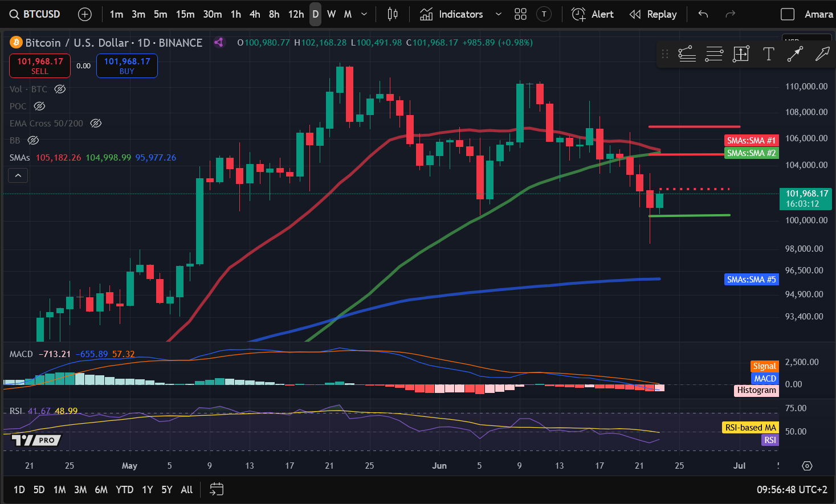The image size is (836, 504).
Task: Set the date range to 1M
Action: pos(59,489)
